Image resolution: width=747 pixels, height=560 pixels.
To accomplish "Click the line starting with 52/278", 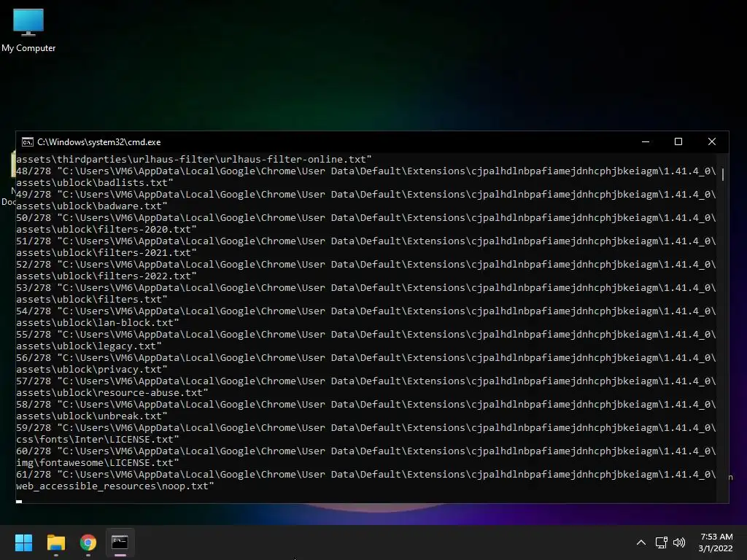I will [x=366, y=264].
